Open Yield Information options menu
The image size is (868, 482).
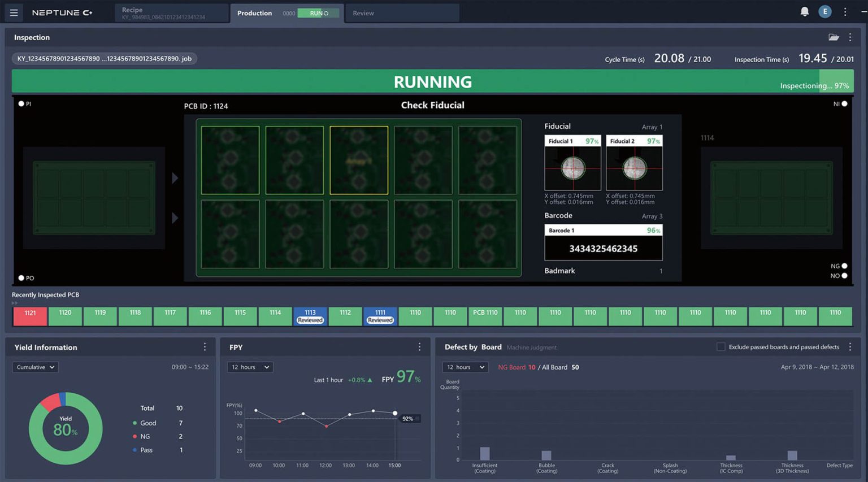[x=205, y=347]
